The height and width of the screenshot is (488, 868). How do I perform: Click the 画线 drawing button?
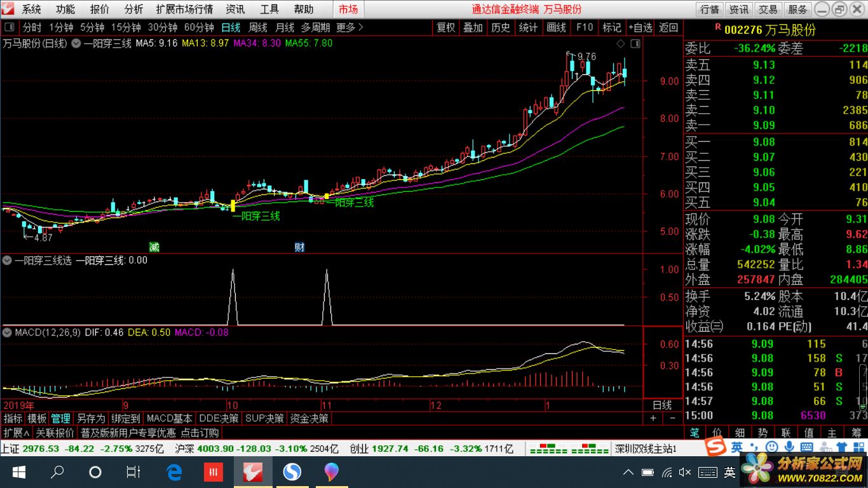[557, 27]
